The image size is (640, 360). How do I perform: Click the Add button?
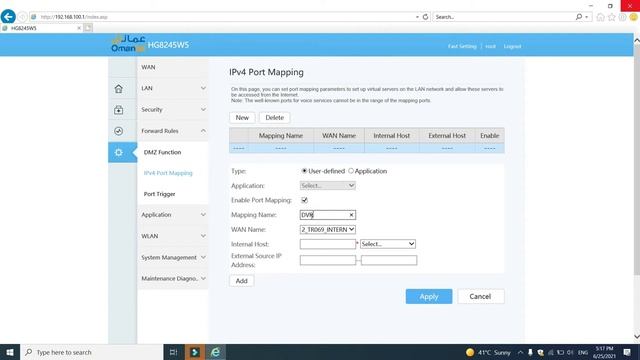pos(241,281)
